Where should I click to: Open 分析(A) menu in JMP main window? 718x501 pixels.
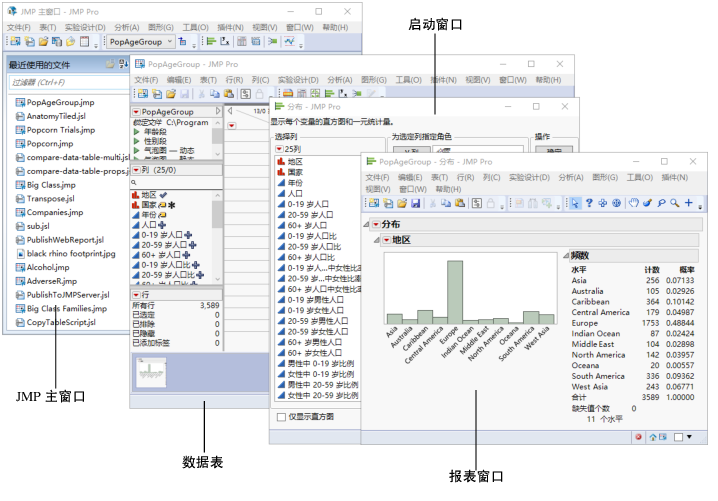click(x=126, y=27)
